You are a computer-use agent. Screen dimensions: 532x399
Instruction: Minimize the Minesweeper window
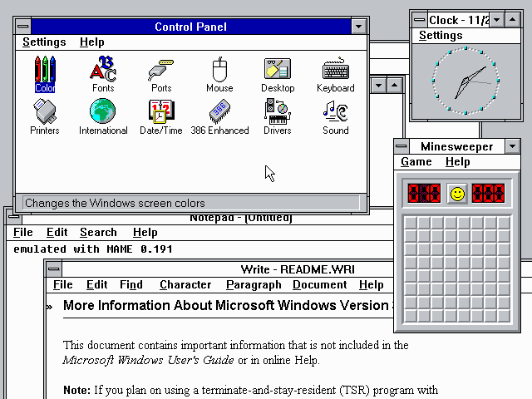(512, 146)
